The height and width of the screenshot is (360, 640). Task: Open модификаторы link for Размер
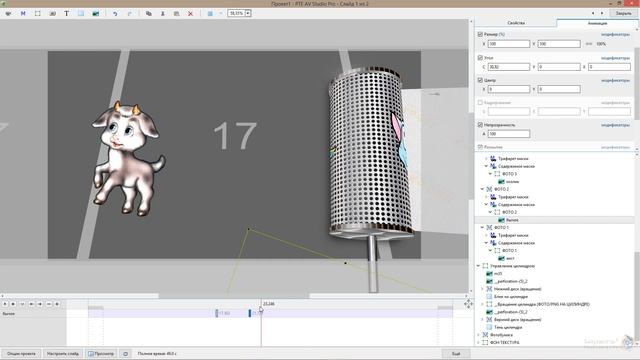(615, 35)
